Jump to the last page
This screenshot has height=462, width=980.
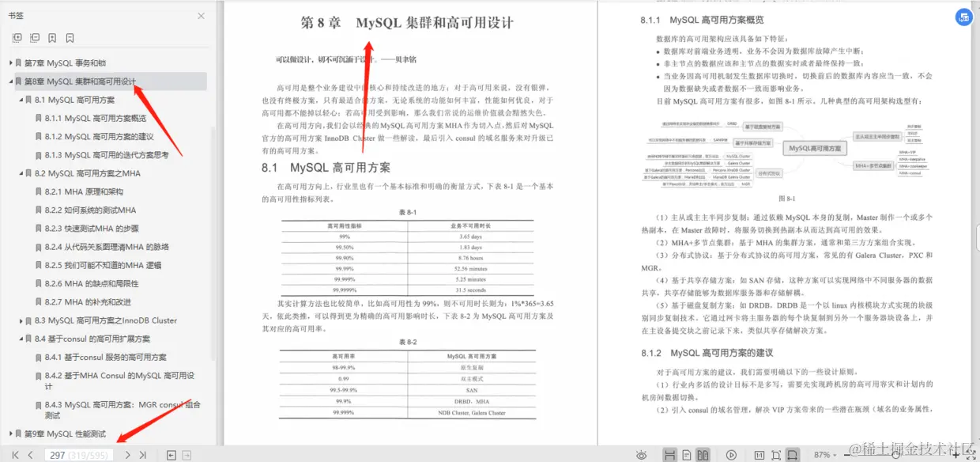(142, 455)
